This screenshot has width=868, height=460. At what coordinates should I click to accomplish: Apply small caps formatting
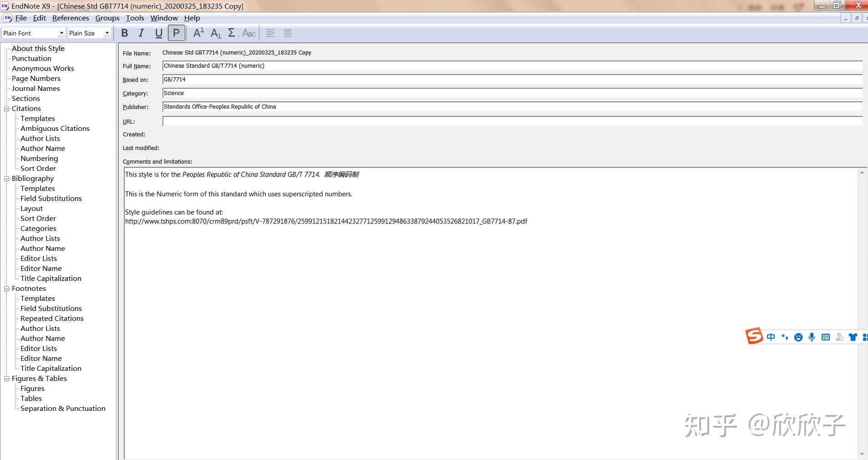[x=249, y=33]
